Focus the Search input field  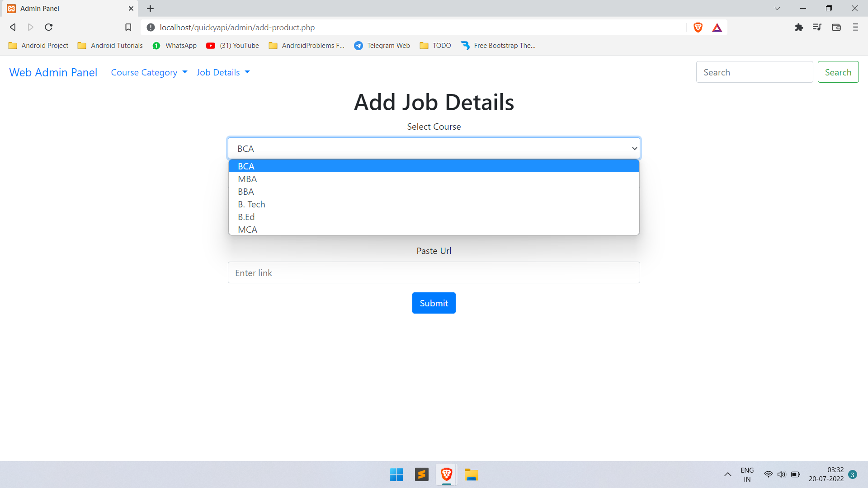coord(755,72)
